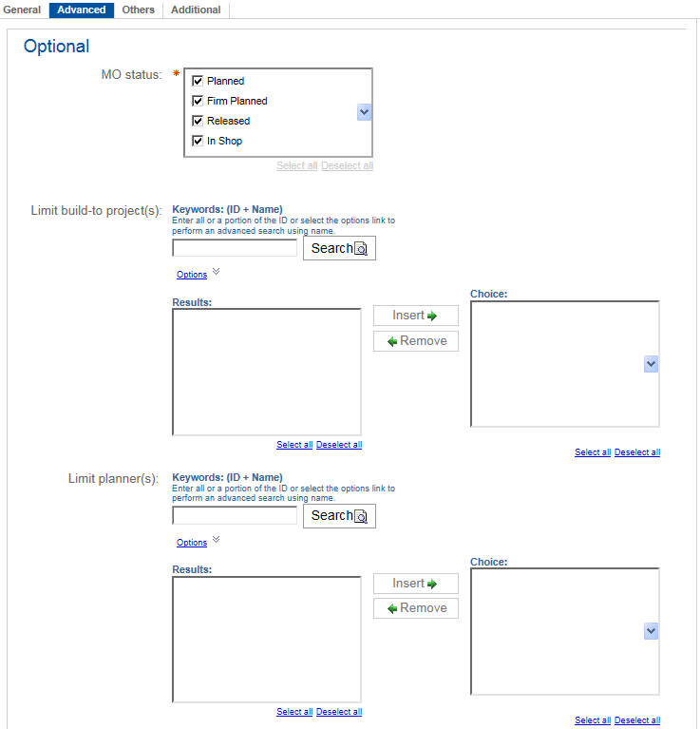Expand Options under build-to project search
Screen dimensions: 700x729
coord(192,275)
